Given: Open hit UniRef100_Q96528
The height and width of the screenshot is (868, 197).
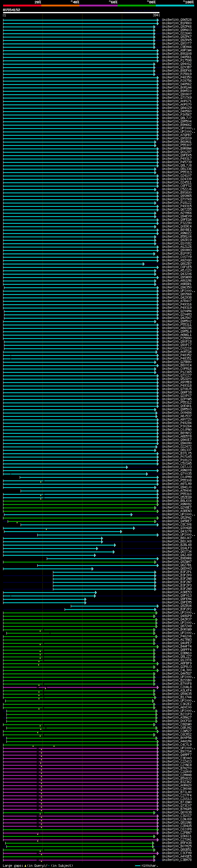Looking at the screenshot, I should [177, 20].
